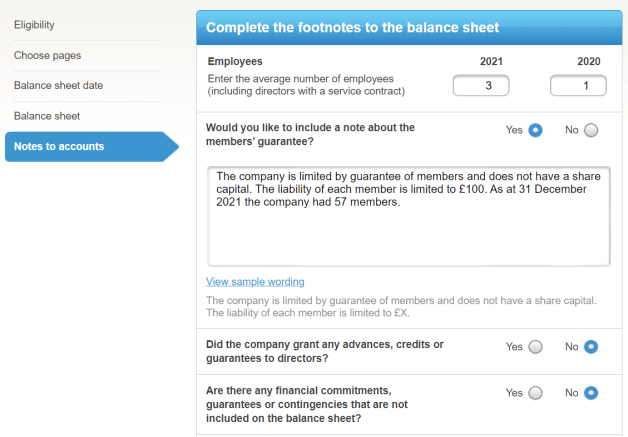
Task: Open the View sample wording link
Action: (x=255, y=282)
